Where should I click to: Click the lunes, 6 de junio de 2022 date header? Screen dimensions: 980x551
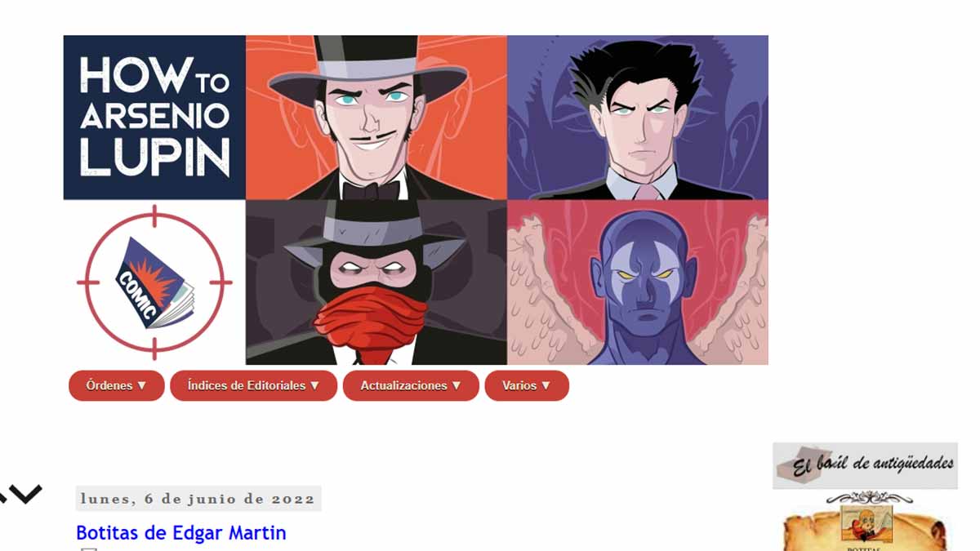[198, 499]
